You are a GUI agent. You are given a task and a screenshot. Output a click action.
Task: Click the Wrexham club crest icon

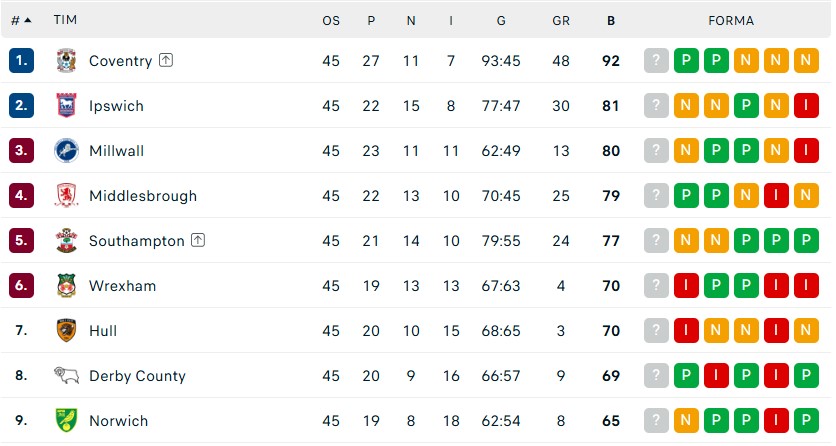coord(66,286)
